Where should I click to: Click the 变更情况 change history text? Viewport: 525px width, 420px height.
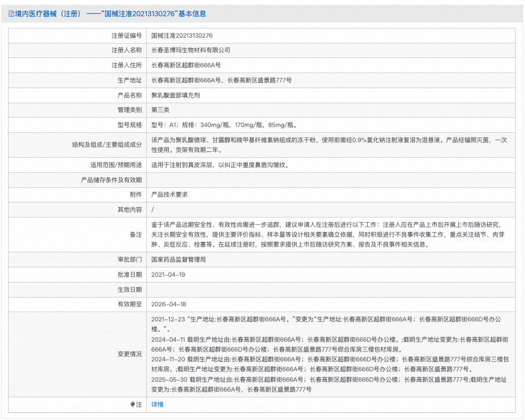click(329, 354)
